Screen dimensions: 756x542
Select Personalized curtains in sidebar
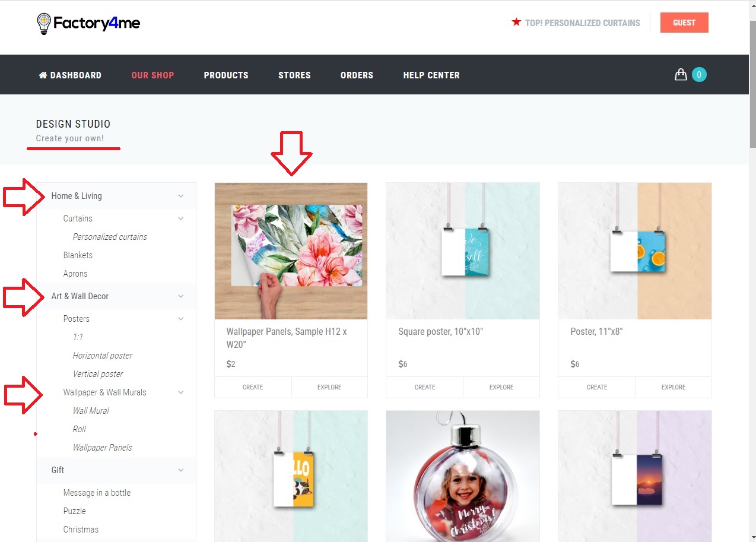tap(110, 237)
